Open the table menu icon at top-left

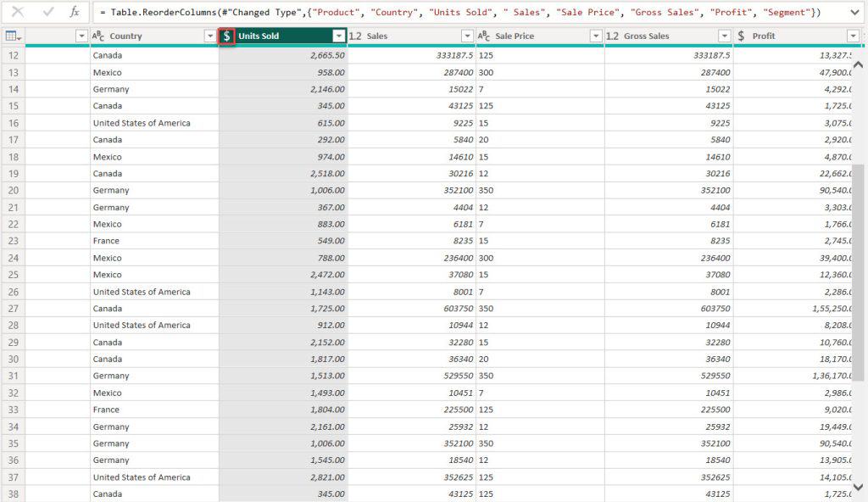pos(13,36)
